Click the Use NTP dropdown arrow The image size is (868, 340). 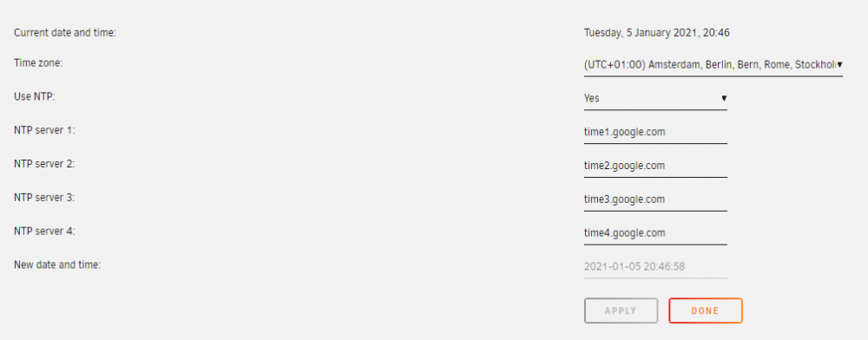coord(724,98)
